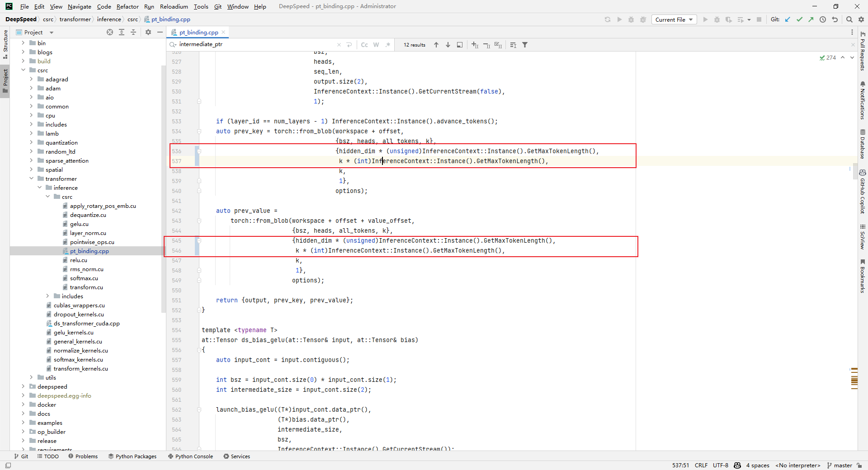
Task: Open Current File run configuration dropdown
Action: [674, 19]
